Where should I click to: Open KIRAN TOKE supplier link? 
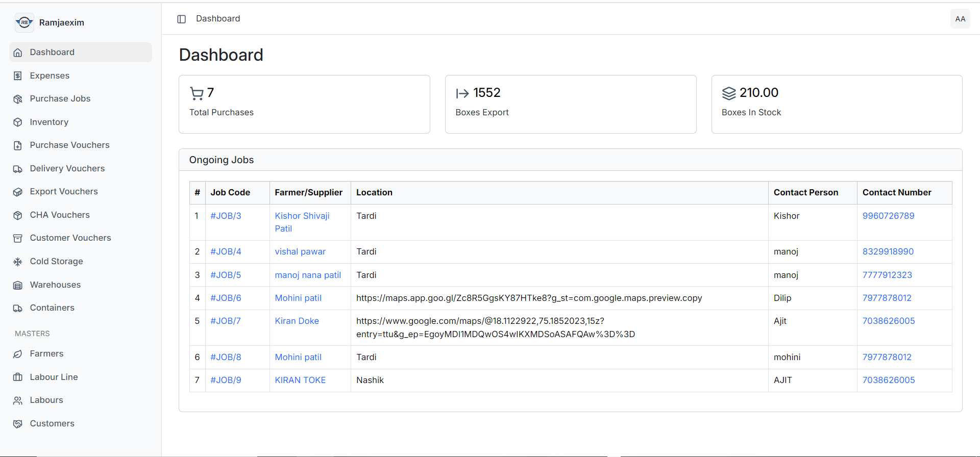point(300,380)
